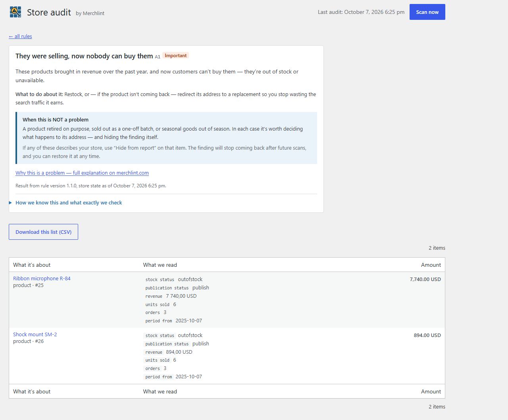Click the When this is NOT a problem heading
The width and height of the screenshot is (508, 420).
click(x=56, y=119)
